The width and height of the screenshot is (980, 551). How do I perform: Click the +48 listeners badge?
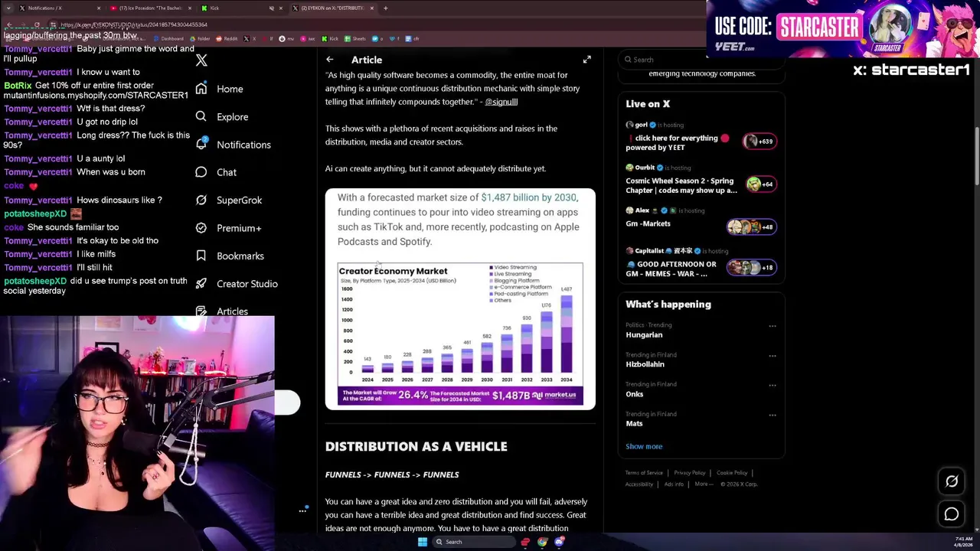click(751, 227)
